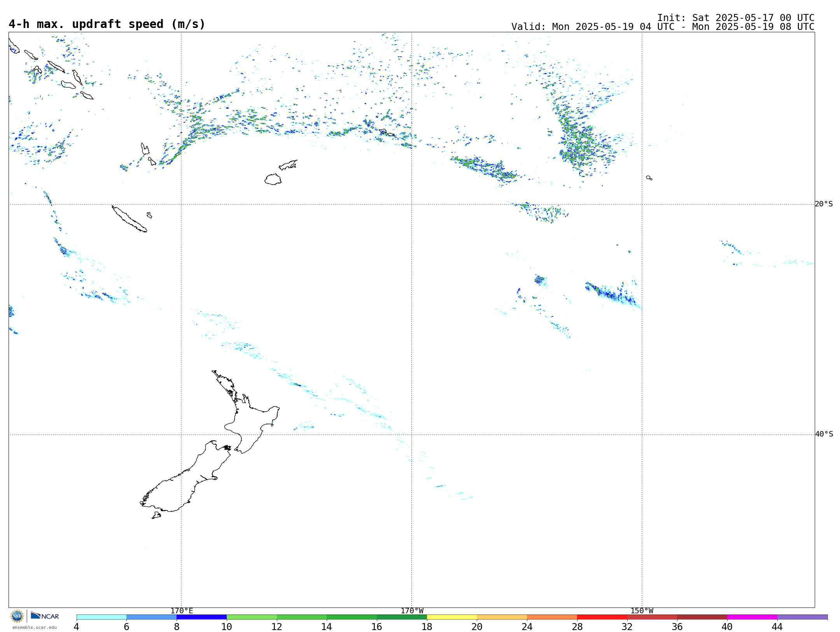840x632 pixels.
Task: Click the NCAR logo
Action: (x=45, y=616)
